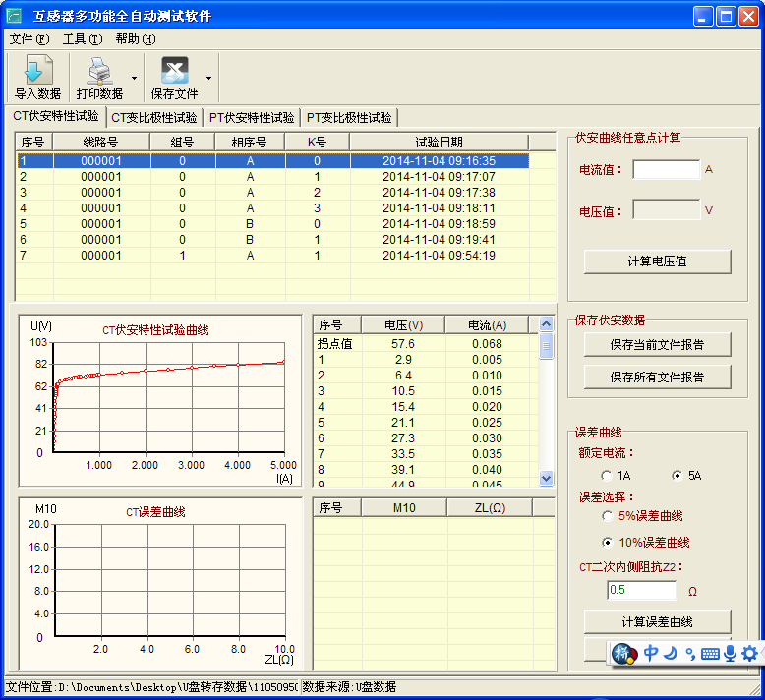
Task: Click the 拐点值 knee point row
Action: tap(426, 344)
